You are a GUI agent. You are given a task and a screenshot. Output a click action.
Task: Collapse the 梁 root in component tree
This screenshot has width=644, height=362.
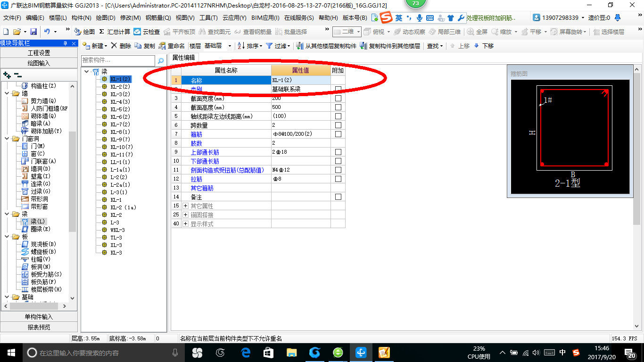[87, 72]
